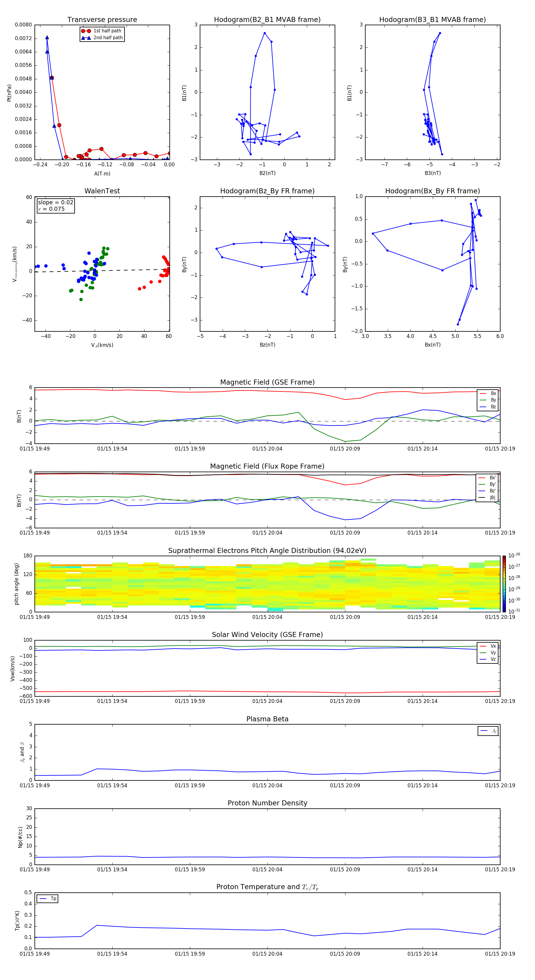This screenshot has width=535, height=980.
Task: Select the Bx legend entry in GSE magnetic field plot
Action: [x=488, y=393]
